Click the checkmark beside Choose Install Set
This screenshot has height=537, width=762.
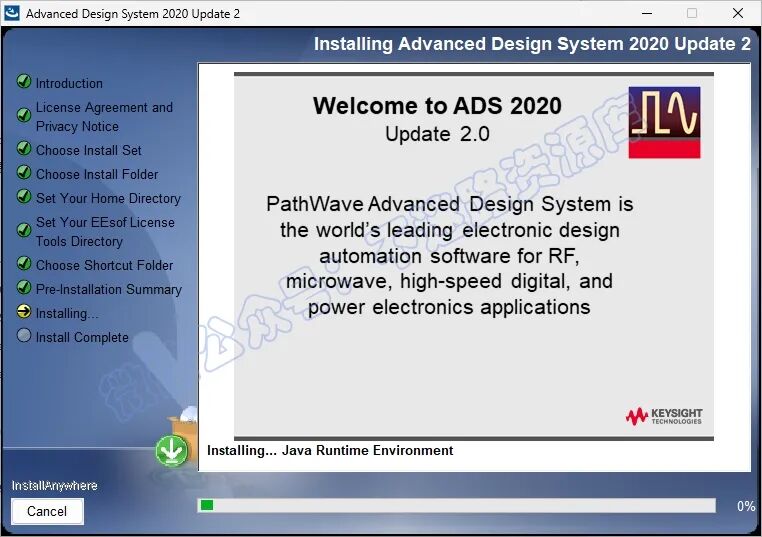[24, 148]
